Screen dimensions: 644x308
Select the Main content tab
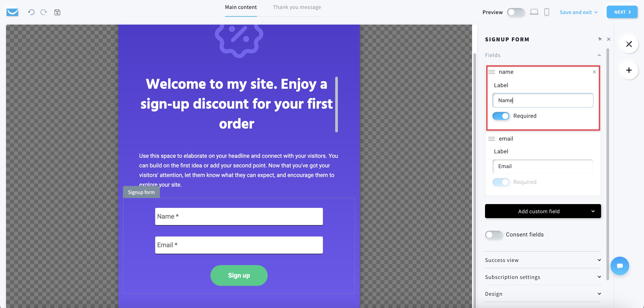click(x=241, y=6)
